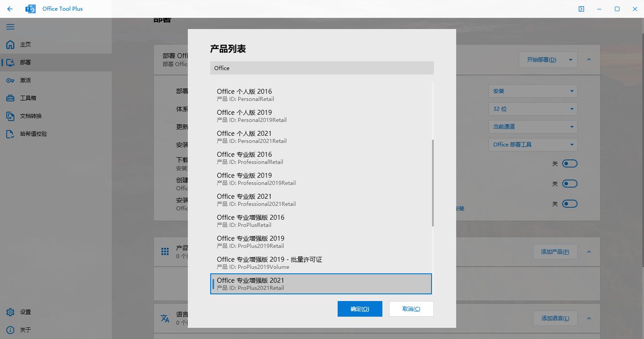Cancel with the 取消(C) button
Viewport: 644px width, 339px height.
411,309
